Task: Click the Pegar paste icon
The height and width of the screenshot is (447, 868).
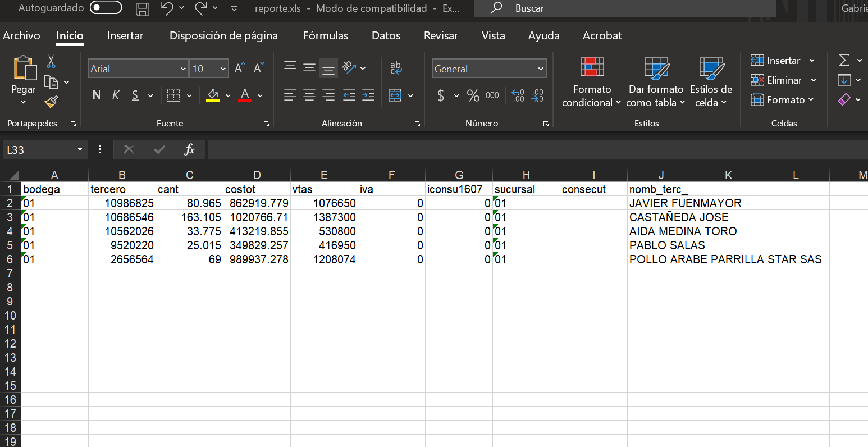Action: tap(24, 68)
